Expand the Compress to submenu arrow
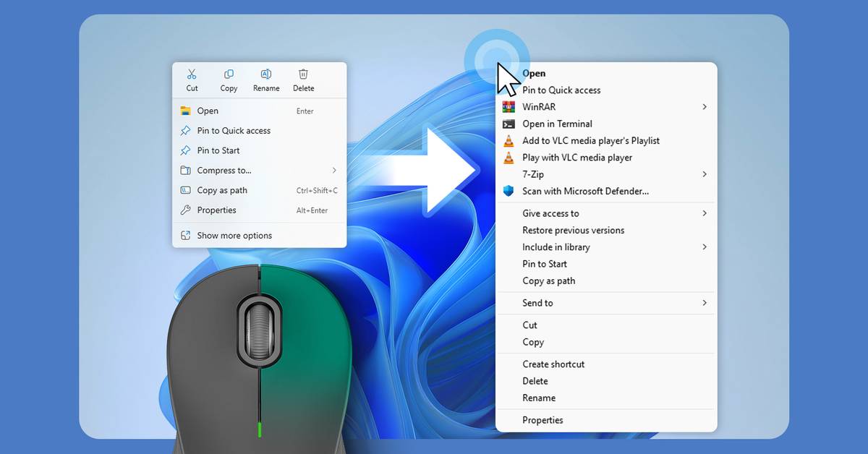868x454 pixels. click(334, 171)
